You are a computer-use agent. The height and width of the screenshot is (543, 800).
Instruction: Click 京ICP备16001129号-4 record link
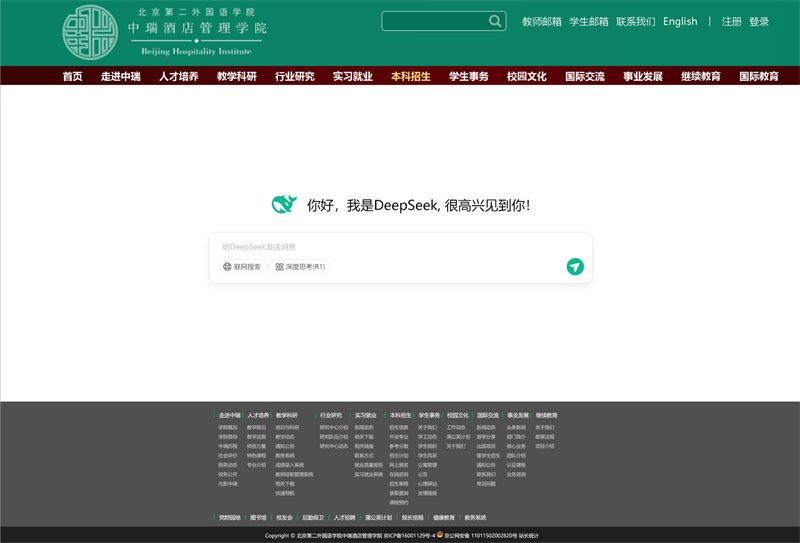tap(410, 535)
